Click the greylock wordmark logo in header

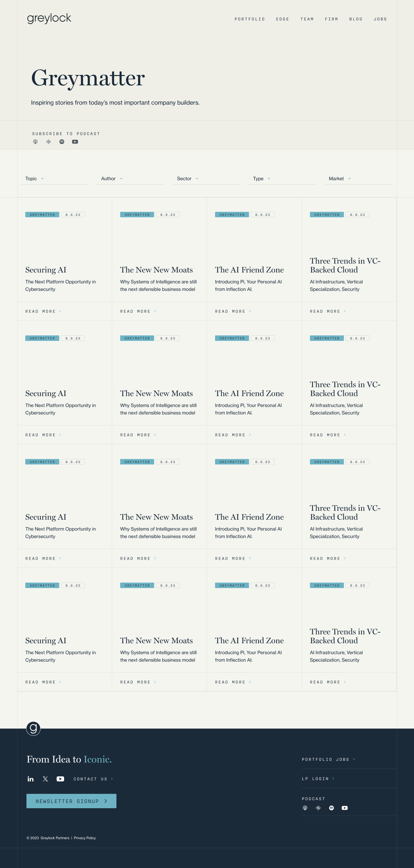click(x=49, y=18)
